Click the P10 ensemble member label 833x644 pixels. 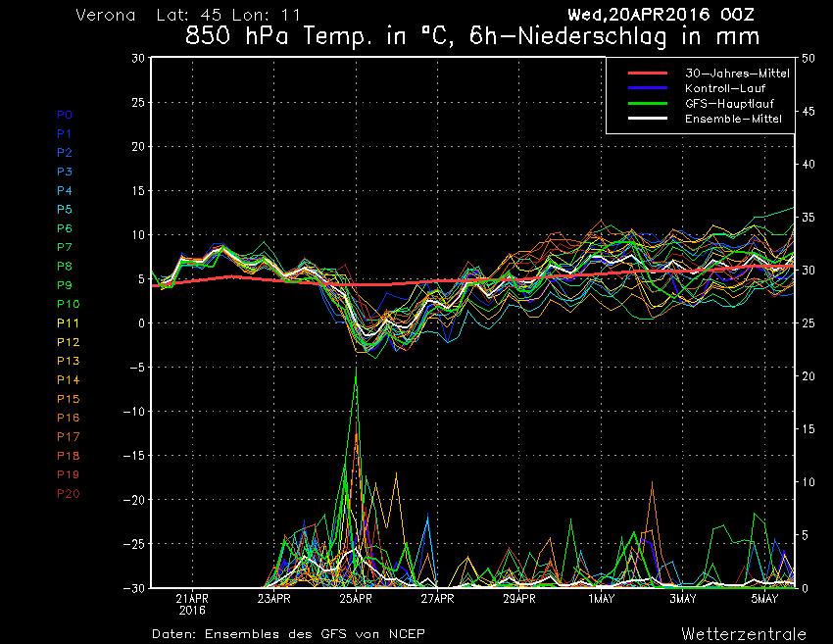(x=68, y=304)
